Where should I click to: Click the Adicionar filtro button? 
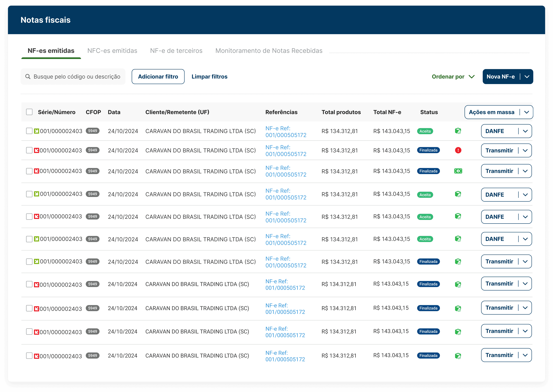[158, 77]
